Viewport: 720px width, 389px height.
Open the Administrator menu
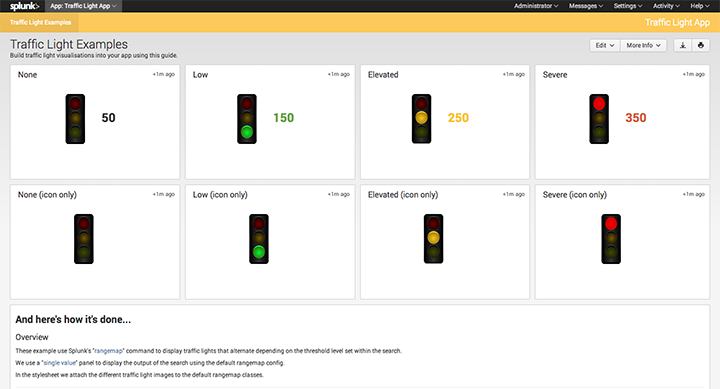[536, 6]
